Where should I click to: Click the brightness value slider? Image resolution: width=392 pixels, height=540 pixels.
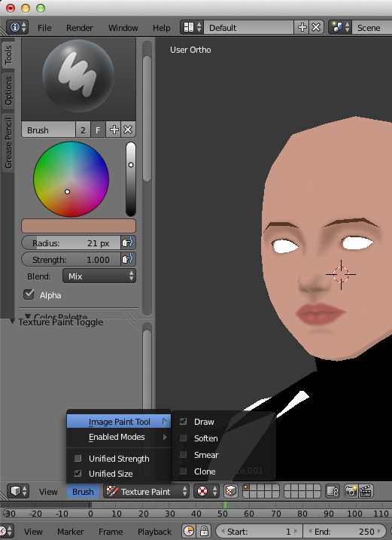coord(131,179)
